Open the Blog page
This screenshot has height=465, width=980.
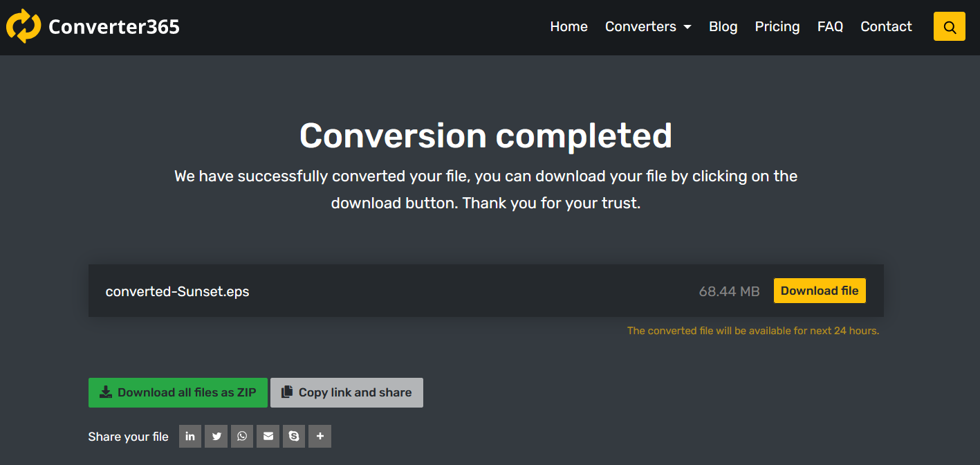[723, 27]
